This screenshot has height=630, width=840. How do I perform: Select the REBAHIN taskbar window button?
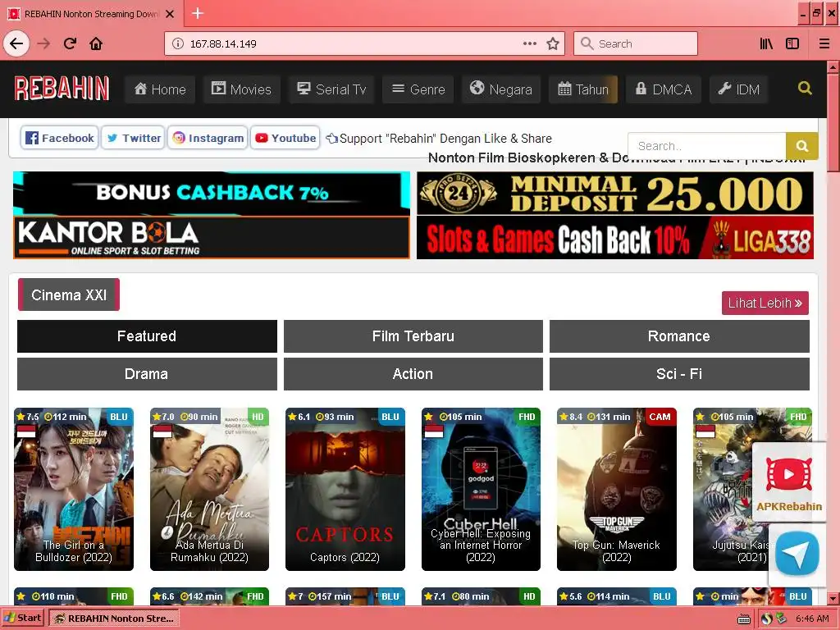[x=114, y=619]
